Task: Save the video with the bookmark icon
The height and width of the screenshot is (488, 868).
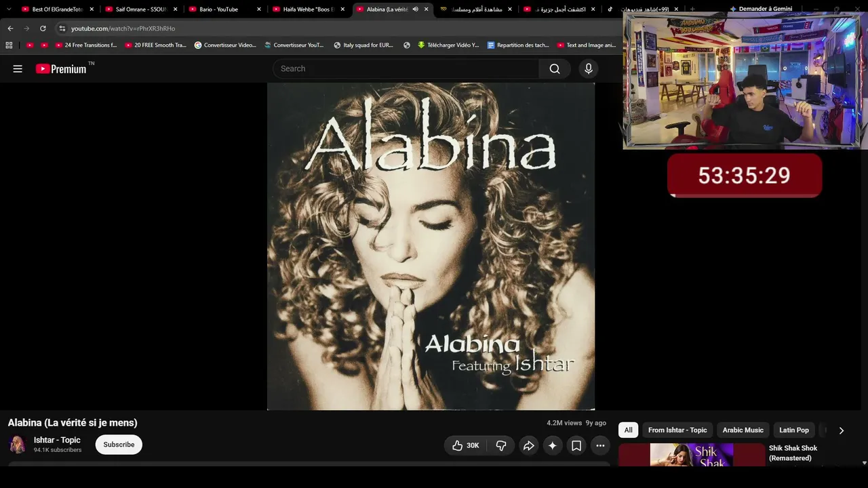Action: pyautogui.click(x=576, y=445)
